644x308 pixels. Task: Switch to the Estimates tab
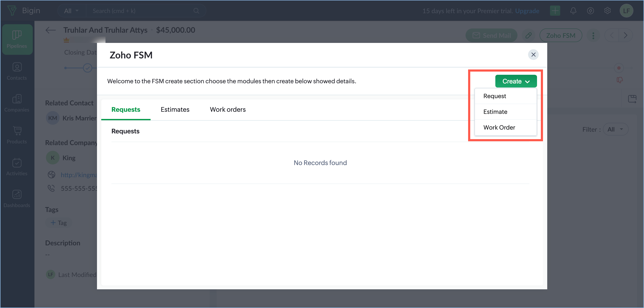tap(175, 110)
